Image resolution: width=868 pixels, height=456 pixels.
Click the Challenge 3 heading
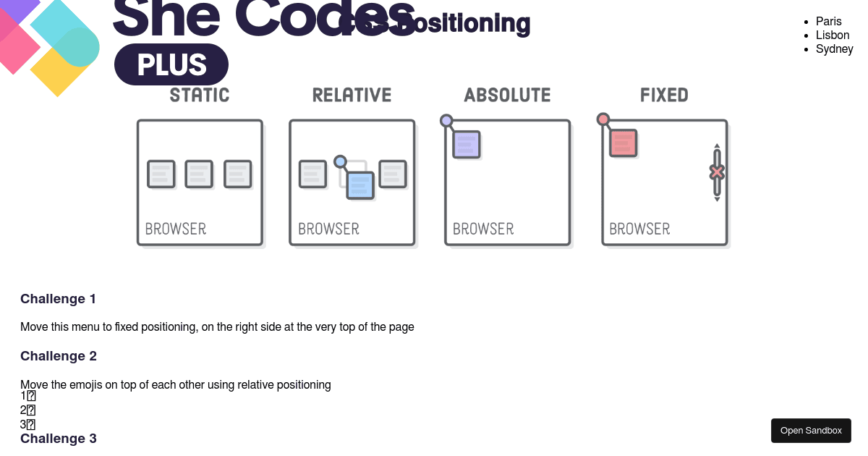59,438
